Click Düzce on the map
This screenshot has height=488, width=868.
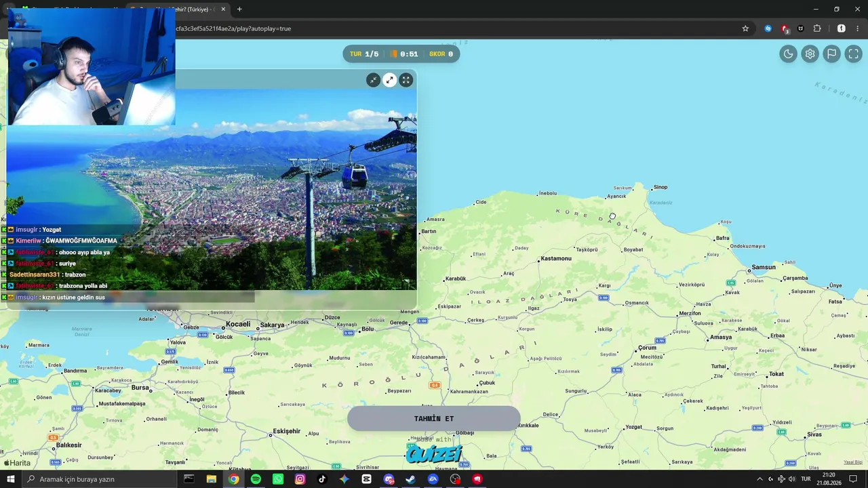click(x=332, y=317)
